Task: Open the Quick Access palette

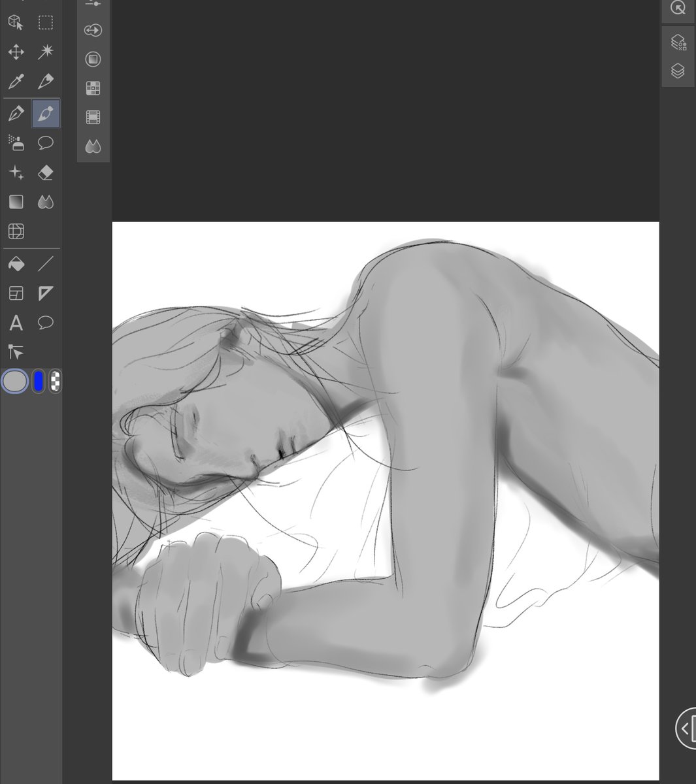Action: (x=678, y=8)
